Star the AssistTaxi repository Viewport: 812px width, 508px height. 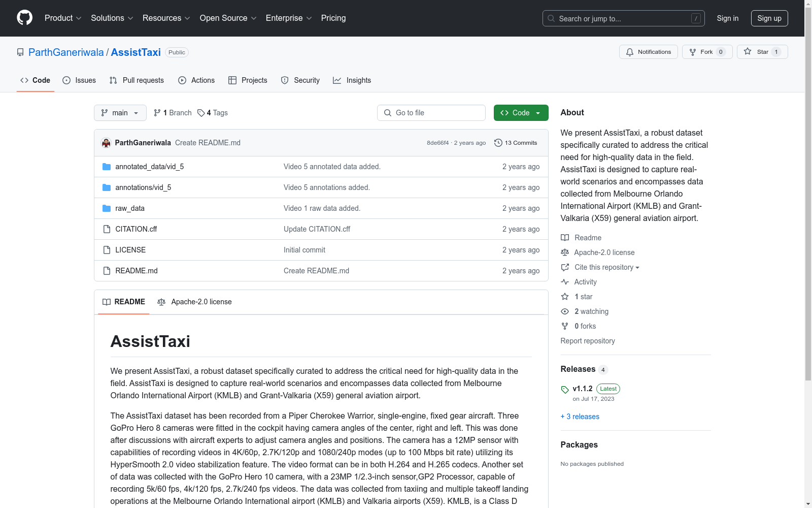(x=762, y=52)
